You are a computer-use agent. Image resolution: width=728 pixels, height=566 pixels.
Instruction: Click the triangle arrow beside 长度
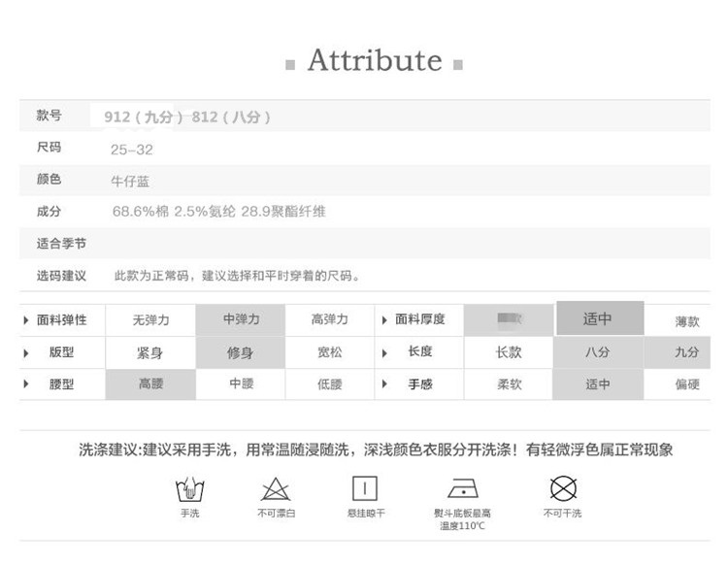(x=384, y=352)
